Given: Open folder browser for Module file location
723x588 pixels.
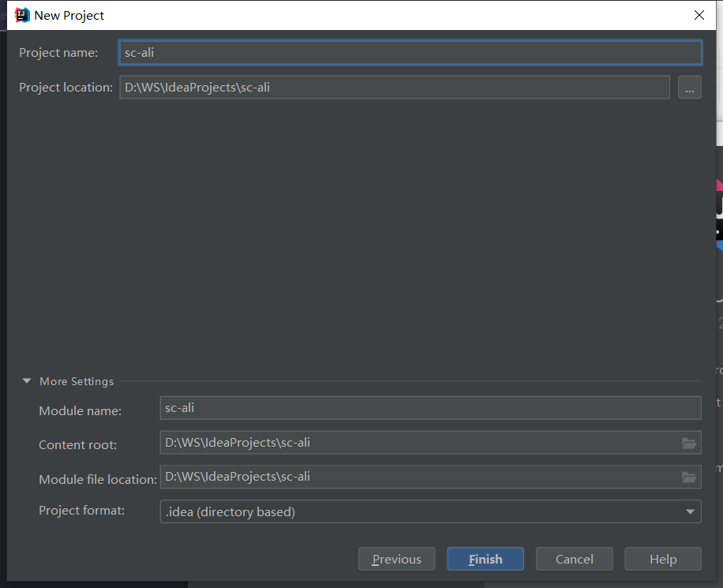Looking at the screenshot, I should pos(689,478).
